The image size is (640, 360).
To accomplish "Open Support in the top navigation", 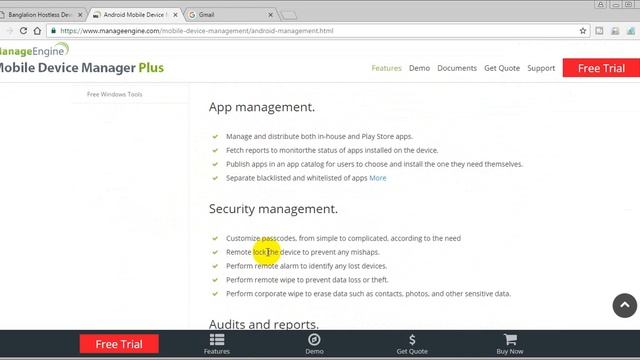I will (541, 68).
